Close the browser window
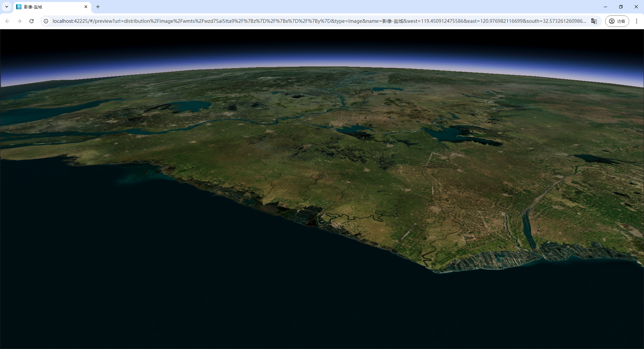This screenshot has width=644, height=349. point(636,7)
